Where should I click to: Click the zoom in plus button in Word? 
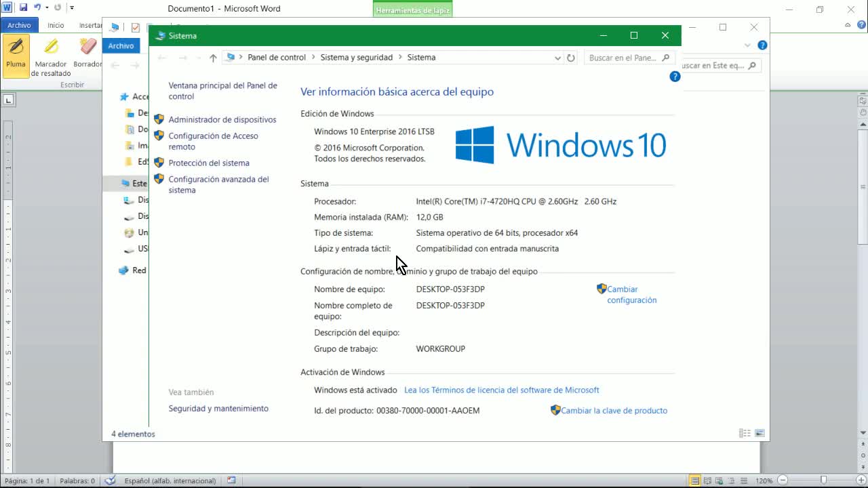click(x=861, y=481)
